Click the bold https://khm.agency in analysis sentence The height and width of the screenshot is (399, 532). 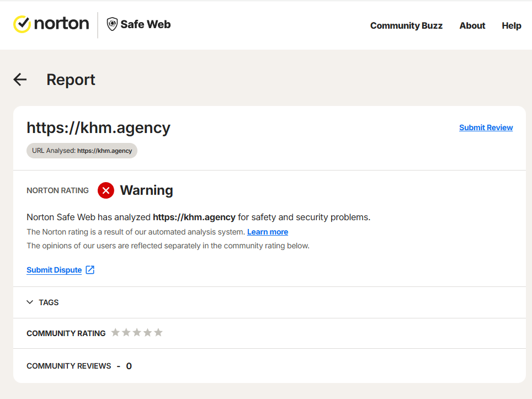click(x=194, y=217)
